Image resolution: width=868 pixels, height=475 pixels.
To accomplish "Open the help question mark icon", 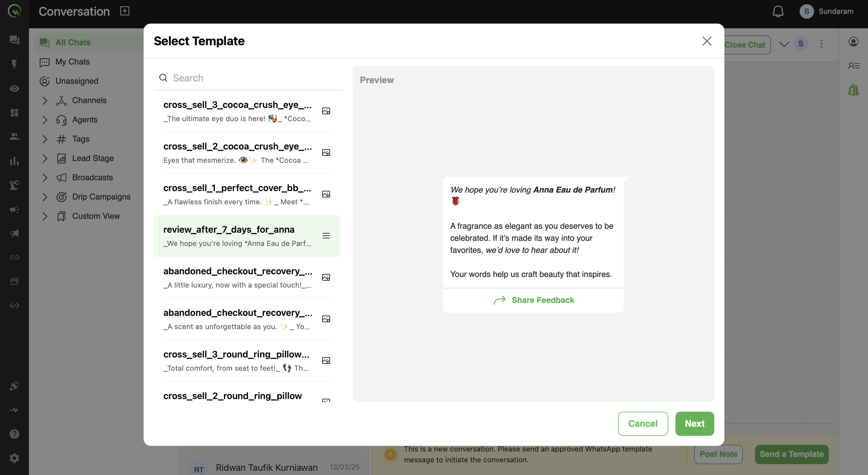I will [14, 434].
